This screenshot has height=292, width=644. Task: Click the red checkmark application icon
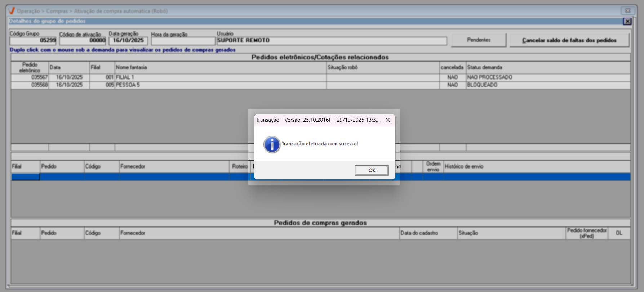tap(12, 11)
